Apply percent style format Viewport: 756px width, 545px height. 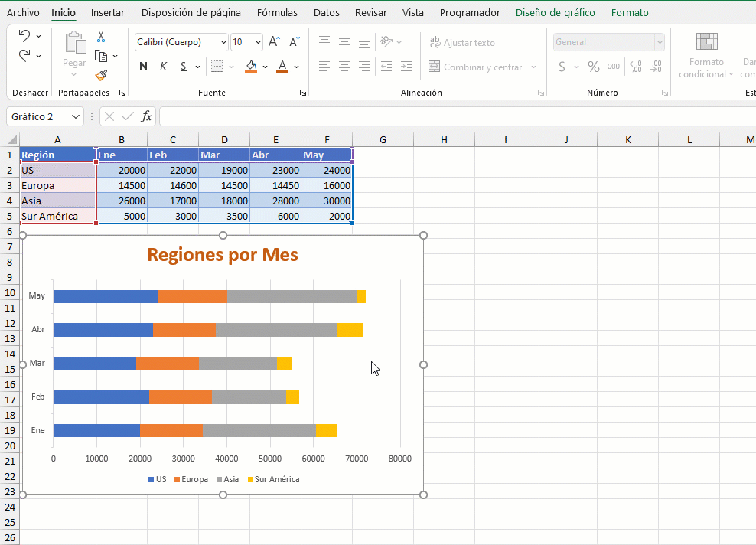(x=594, y=67)
